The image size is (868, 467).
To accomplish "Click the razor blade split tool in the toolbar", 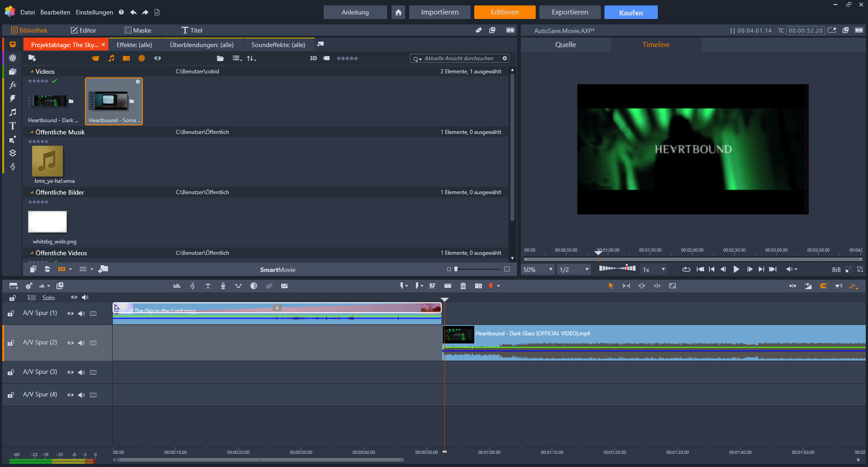I will [433, 286].
